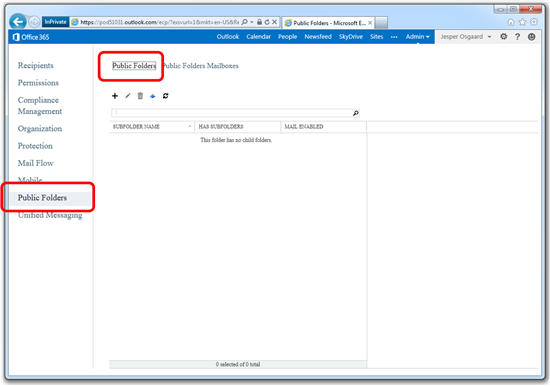Open Permissions in the left sidebar
The image size is (550, 386).
38,83
